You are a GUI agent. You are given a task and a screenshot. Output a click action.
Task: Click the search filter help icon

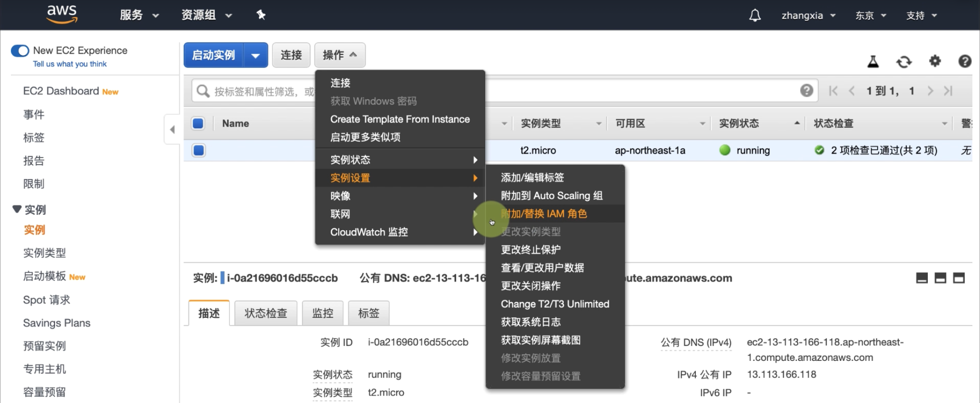(806, 90)
